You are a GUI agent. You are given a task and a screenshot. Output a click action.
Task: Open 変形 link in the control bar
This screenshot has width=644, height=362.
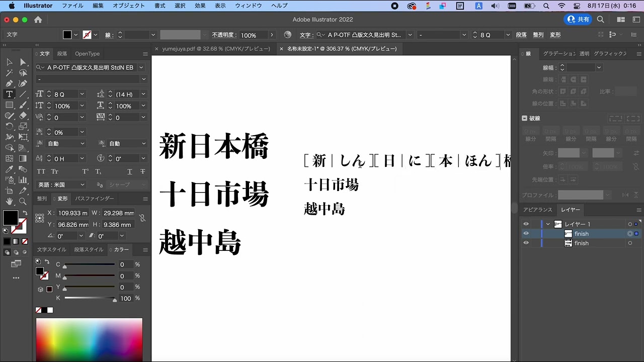[555, 35]
